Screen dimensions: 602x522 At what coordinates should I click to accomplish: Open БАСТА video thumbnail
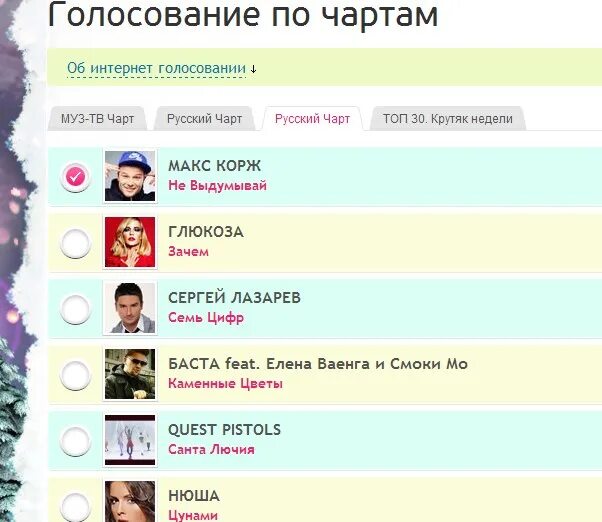(130, 374)
